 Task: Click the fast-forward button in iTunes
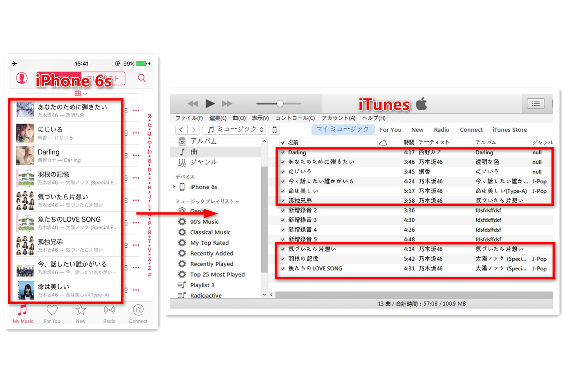[x=227, y=103]
